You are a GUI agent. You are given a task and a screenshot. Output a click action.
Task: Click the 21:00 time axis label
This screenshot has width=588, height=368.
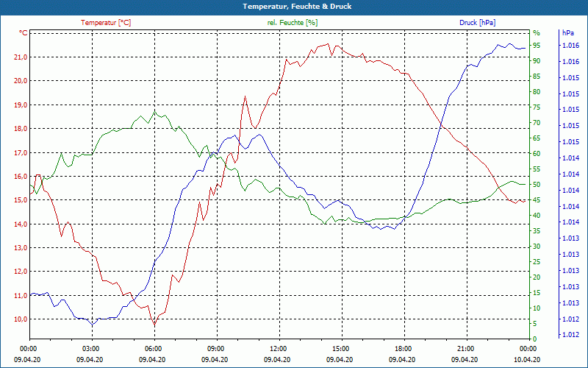(x=466, y=349)
